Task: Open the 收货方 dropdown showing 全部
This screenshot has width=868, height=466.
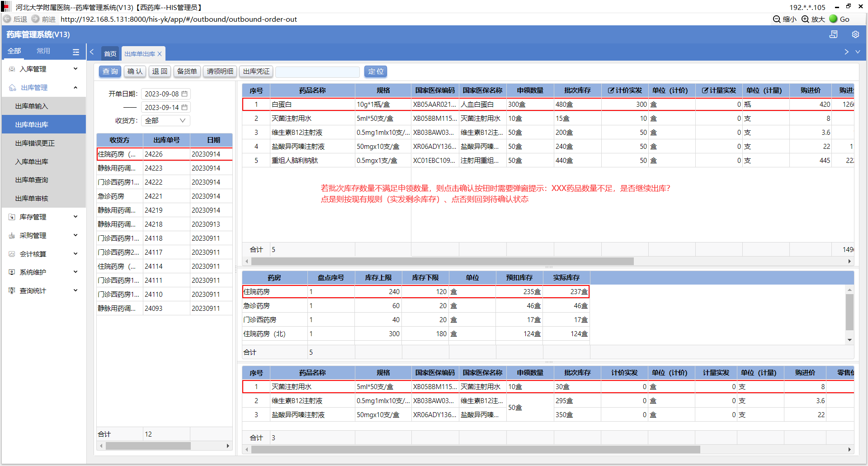Action: click(165, 120)
